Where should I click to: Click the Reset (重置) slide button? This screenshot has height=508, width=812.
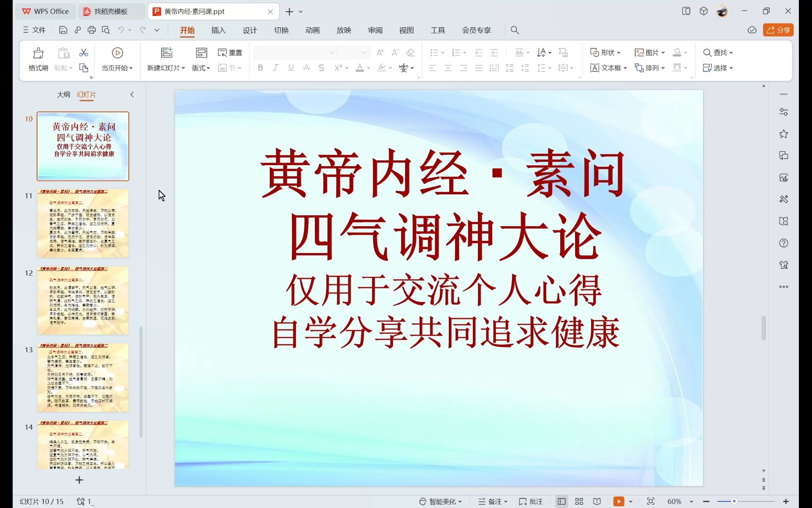pyautogui.click(x=230, y=53)
